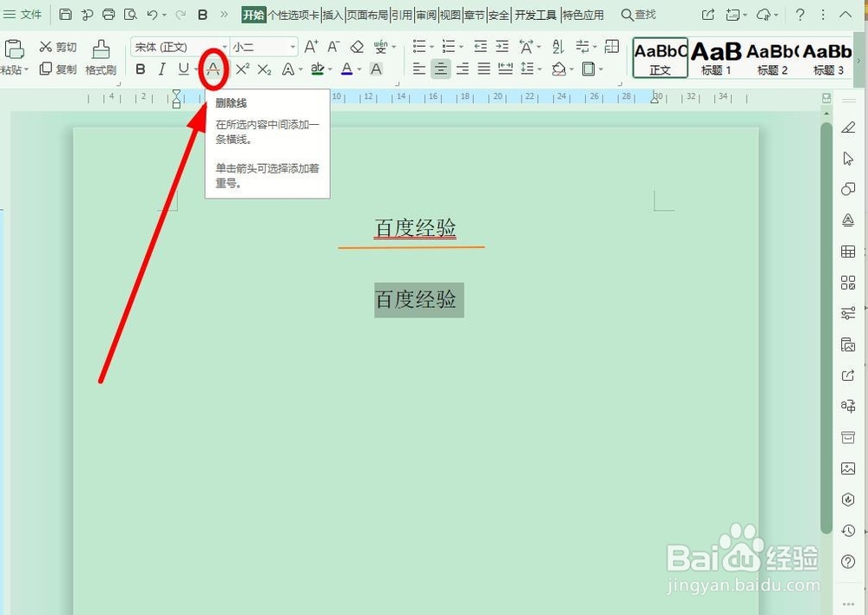Open the underline style dropdown arrow
Screen dimensions: 868x615
pyautogui.click(x=196, y=69)
